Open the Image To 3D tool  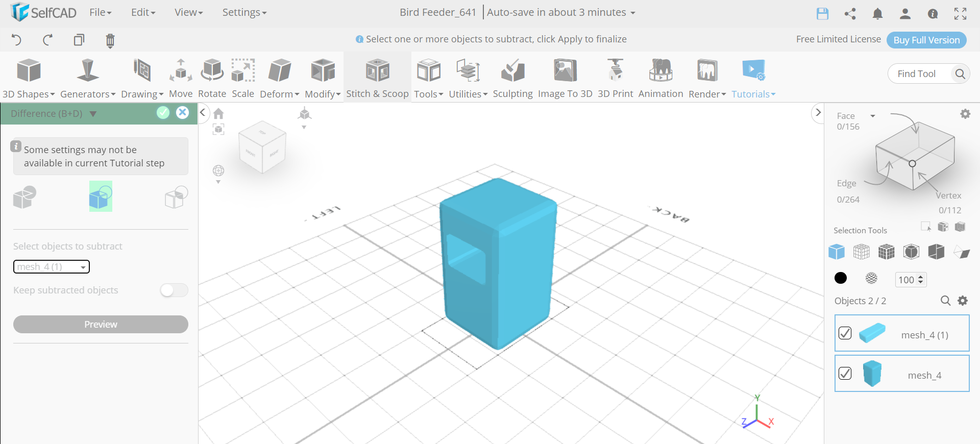(x=565, y=78)
